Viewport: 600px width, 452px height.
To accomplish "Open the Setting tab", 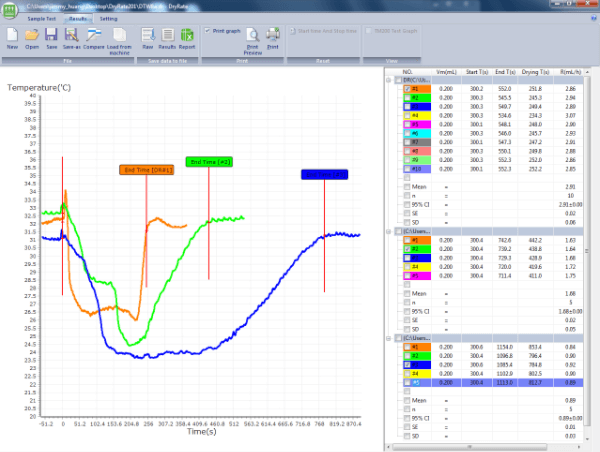I will click(x=108, y=19).
